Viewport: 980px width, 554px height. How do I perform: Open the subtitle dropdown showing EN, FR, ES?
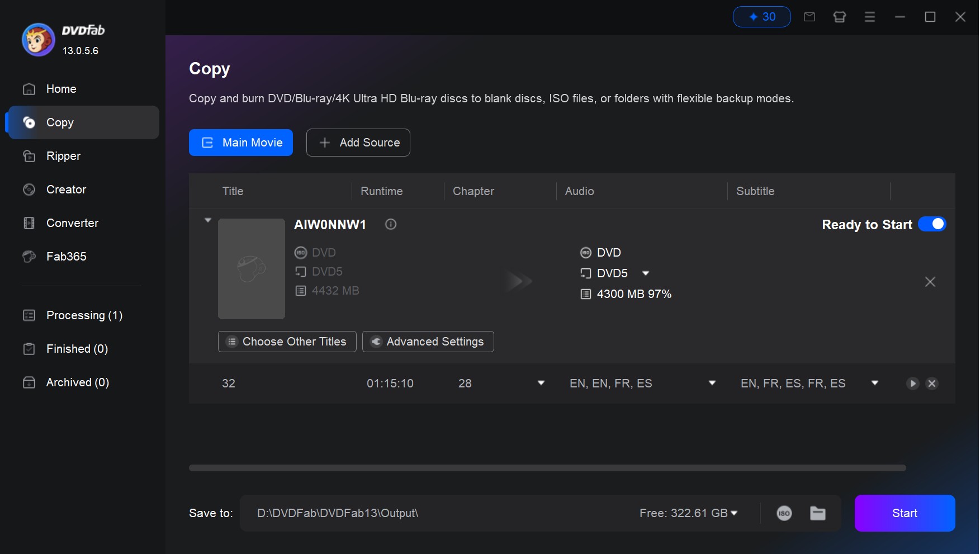coord(874,383)
